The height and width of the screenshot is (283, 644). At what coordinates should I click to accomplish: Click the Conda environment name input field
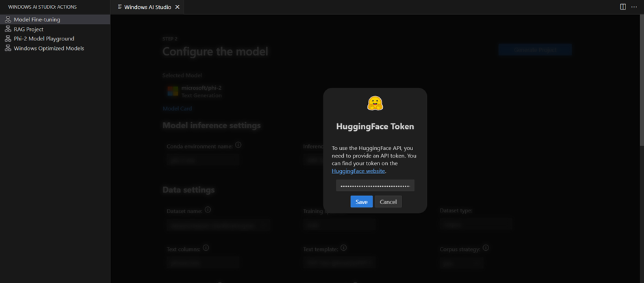203,160
